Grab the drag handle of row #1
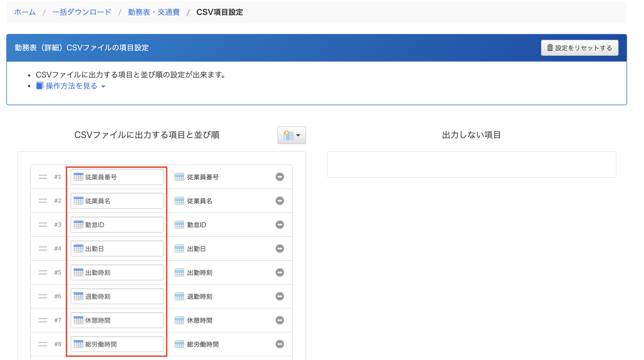 point(43,177)
